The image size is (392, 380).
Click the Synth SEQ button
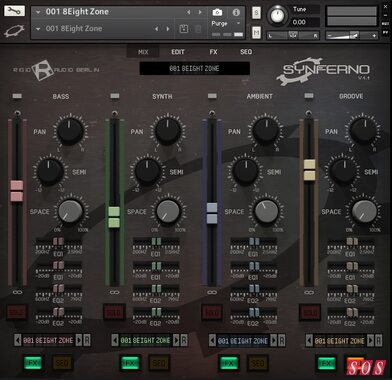[159, 363]
